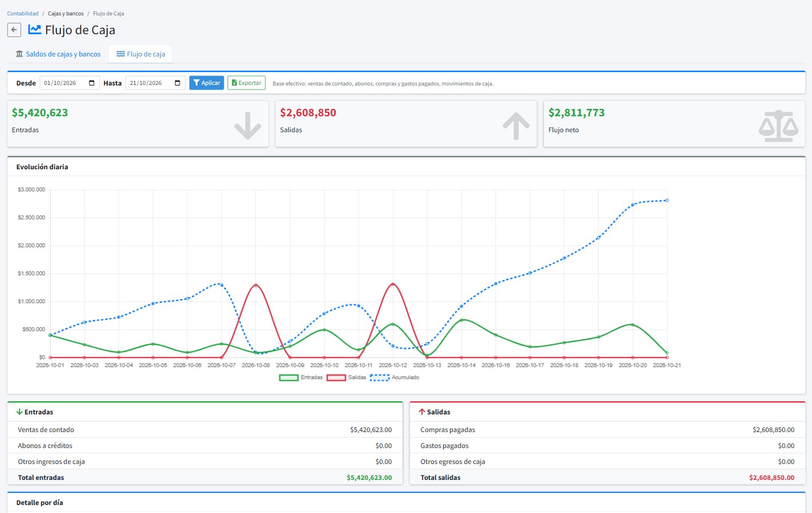Switch to Saldos de cajas y bancos tab
This screenshot has width=812, height=513.
click(58, 54)
